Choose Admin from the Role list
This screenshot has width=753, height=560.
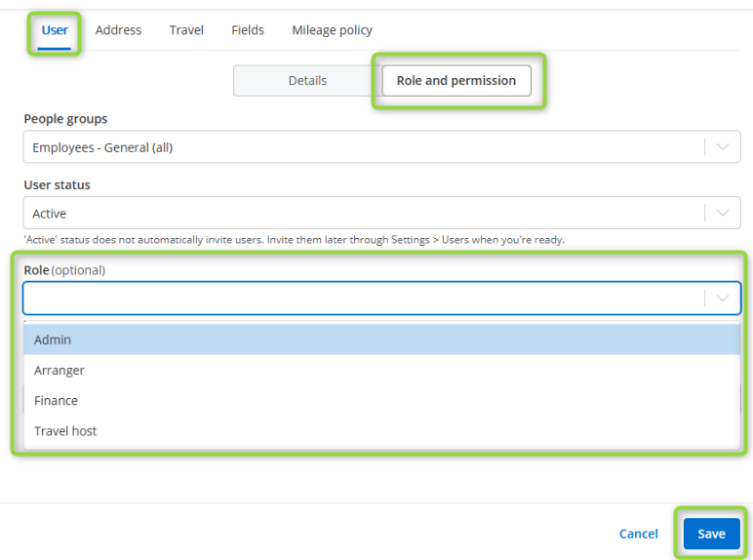tap(381, 340)
